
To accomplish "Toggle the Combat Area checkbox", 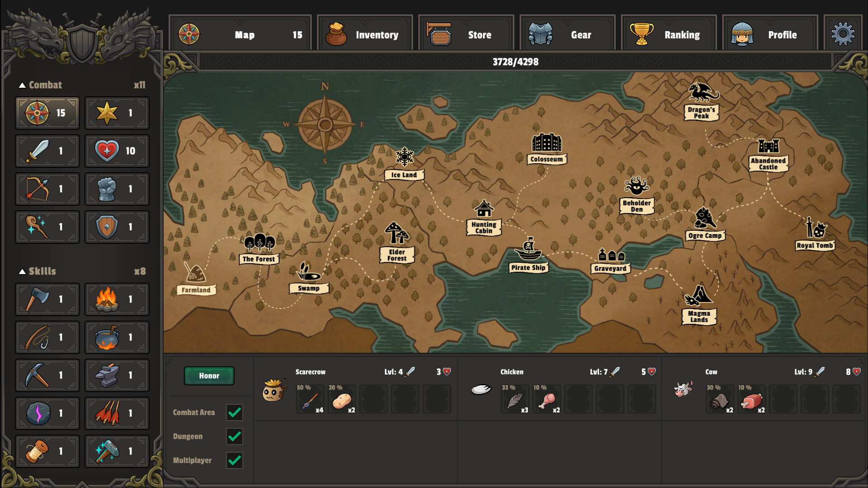I will [234, 412].
